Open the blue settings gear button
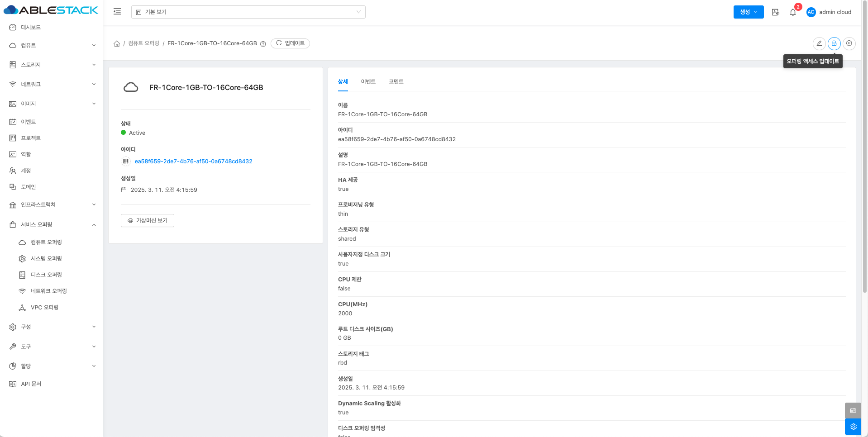This screenshot has width=868, height=437. (853, 427)
